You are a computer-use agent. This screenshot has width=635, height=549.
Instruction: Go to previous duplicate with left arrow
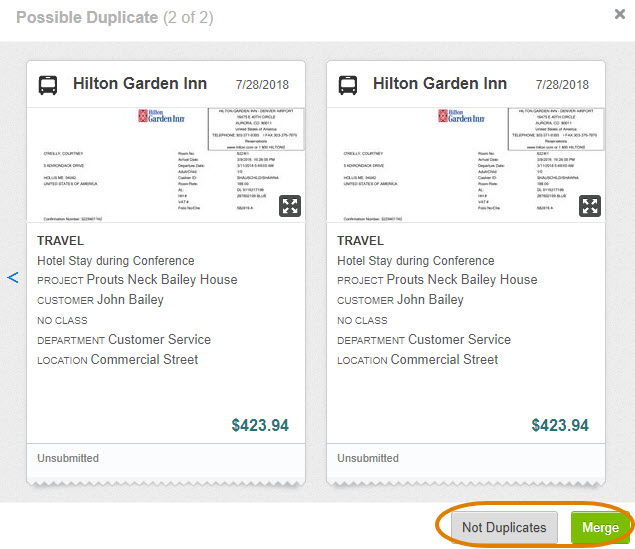click(13, 278)
